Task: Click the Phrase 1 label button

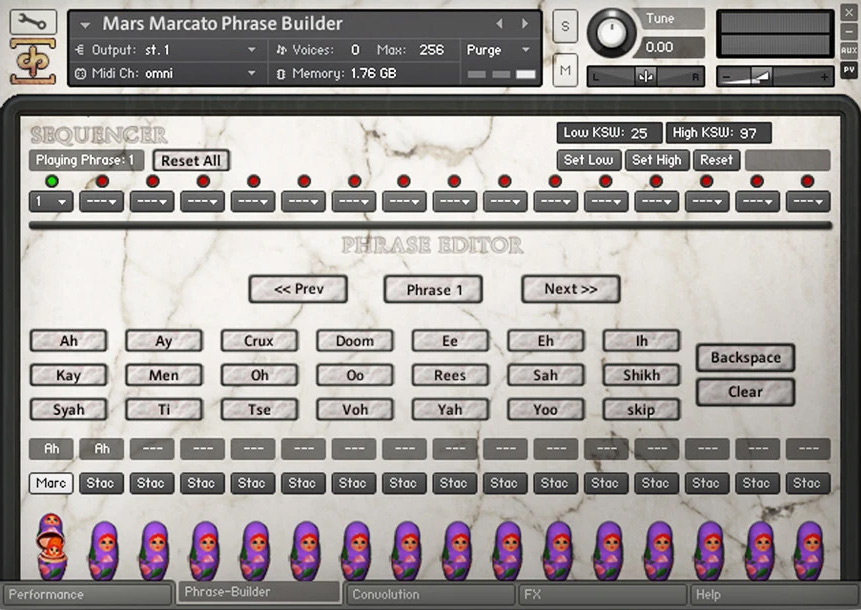Action: point(434,289)
